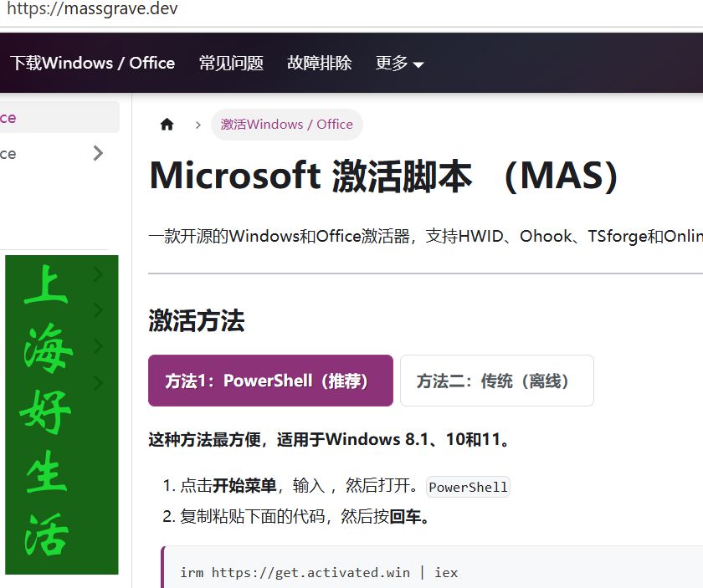Click the 激活Windows / Office breadcrumb link

[x=287, y=124]
